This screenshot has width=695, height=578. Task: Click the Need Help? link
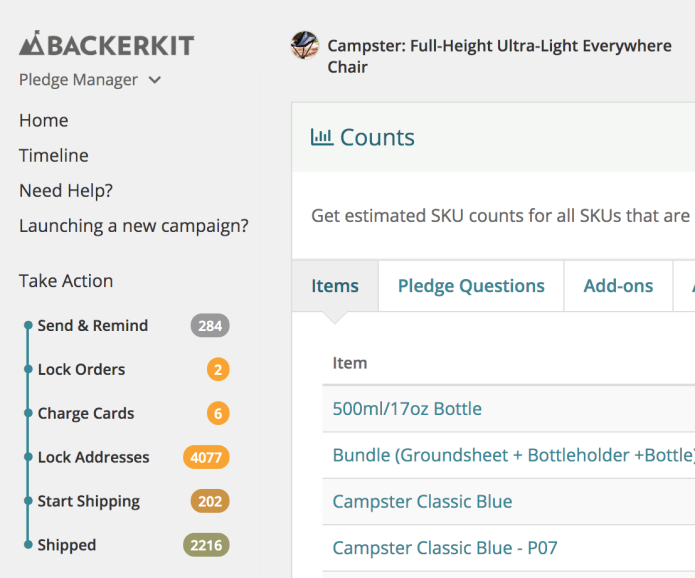pos(66,190)
